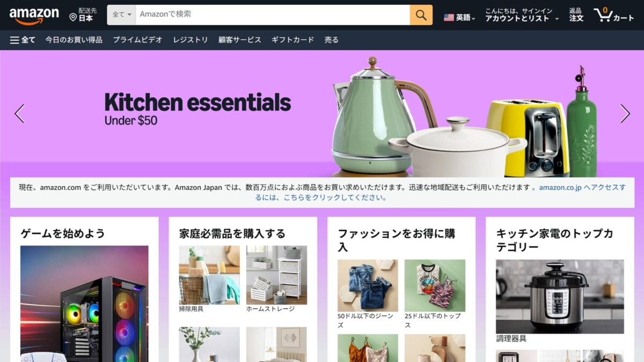Click the US flag language icon
The image size is (644, 362).
click(449, 18)
